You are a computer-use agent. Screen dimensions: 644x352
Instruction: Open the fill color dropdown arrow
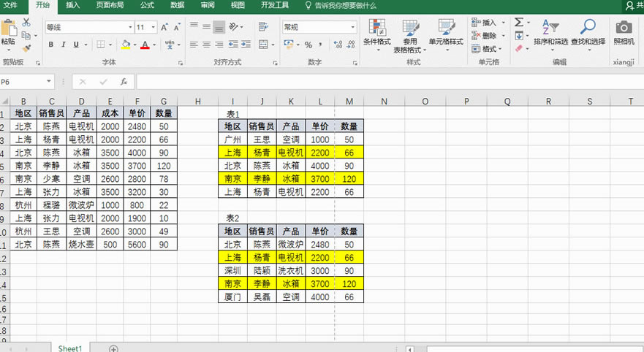point(135,45)
